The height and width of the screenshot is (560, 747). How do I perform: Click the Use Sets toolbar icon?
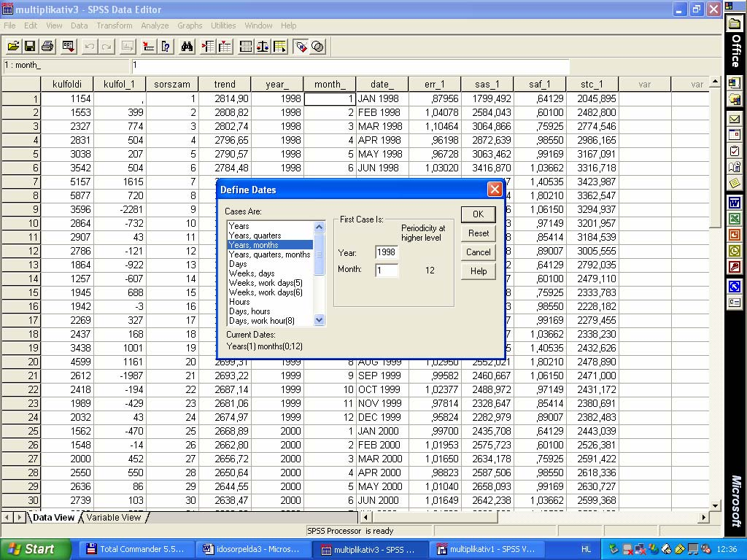pyautogui.click(x=318, y=46)
